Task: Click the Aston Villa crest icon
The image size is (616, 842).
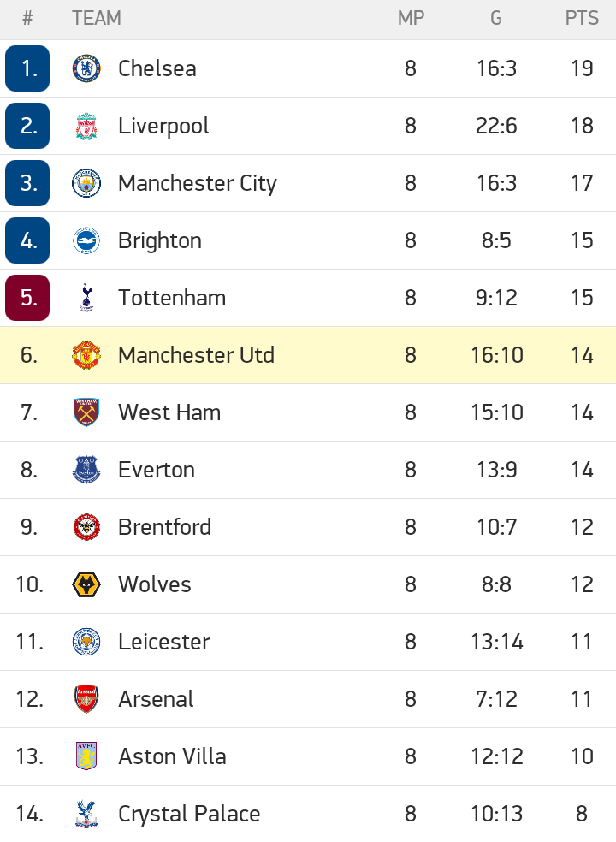Action: 86,756
